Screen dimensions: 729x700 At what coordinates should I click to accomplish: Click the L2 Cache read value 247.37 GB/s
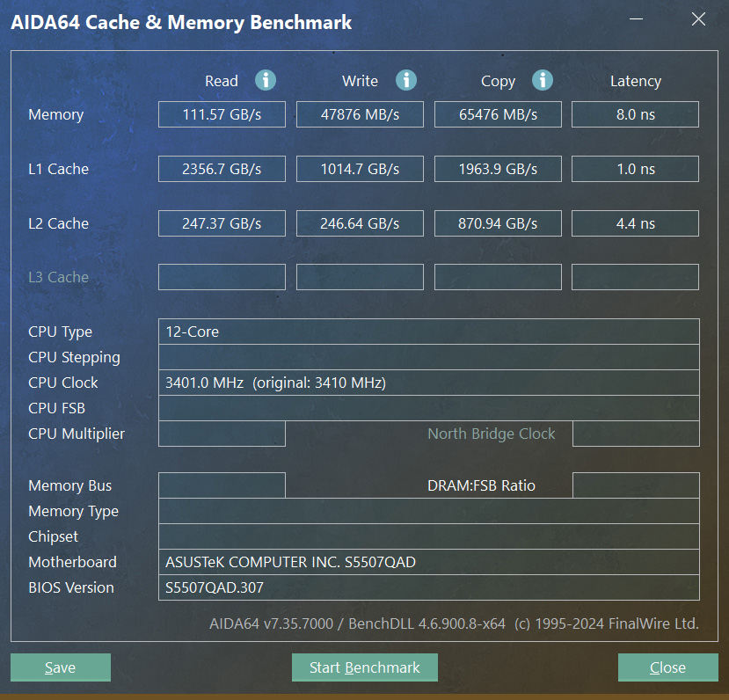point(222,223)
